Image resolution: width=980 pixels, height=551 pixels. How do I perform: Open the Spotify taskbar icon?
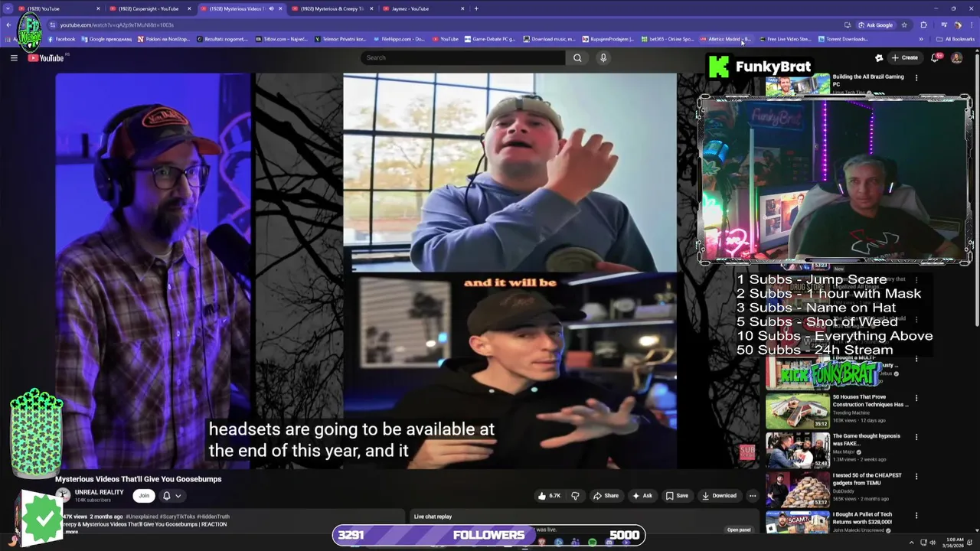tap(592, 543)
